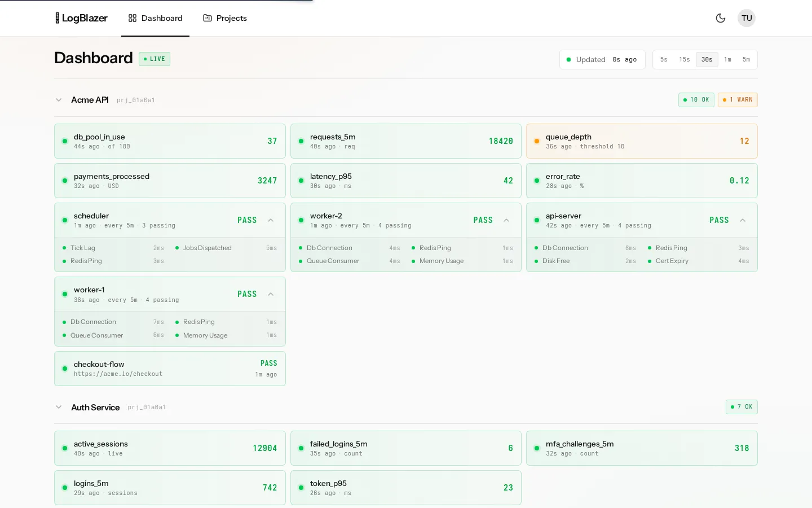The width and height of the screenshot is (812, 508).
Task: Select the mfa_challenges_5m metric label
Action: pos(580,444)
